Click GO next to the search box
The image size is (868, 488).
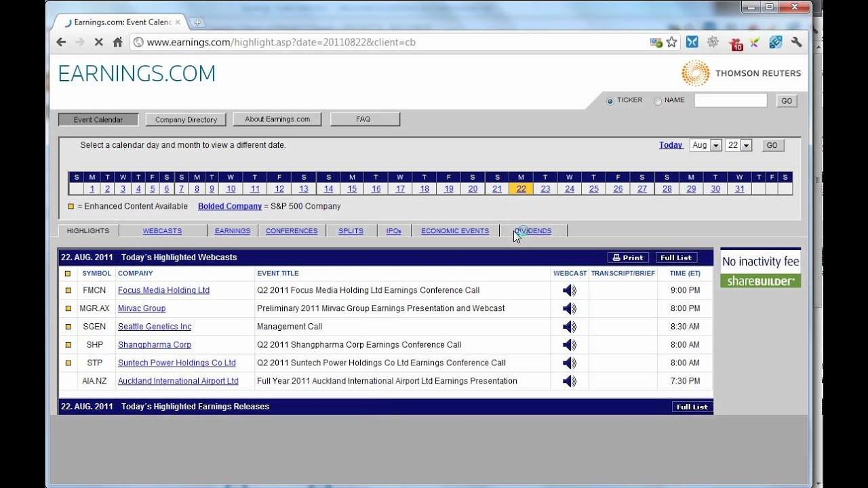(787, 101)
